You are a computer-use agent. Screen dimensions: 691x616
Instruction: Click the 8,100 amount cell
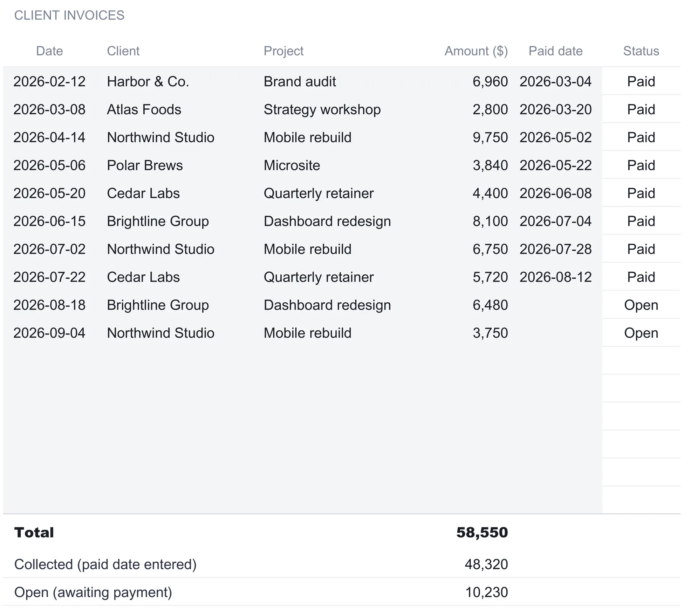490,222
